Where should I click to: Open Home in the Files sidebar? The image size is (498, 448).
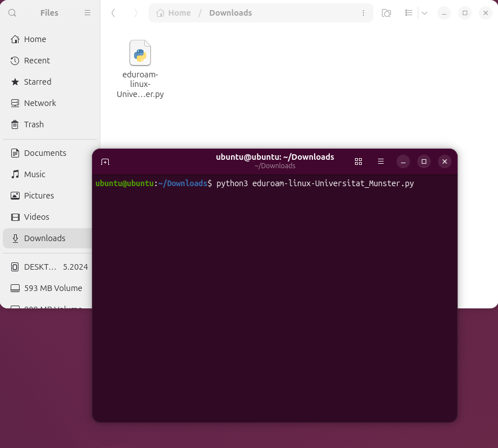click(50, 39)
